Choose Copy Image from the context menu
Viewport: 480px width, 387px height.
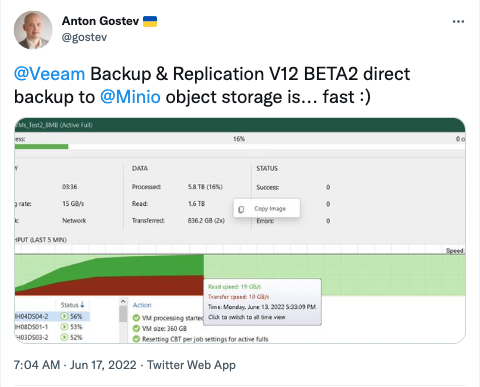(270, 209)
